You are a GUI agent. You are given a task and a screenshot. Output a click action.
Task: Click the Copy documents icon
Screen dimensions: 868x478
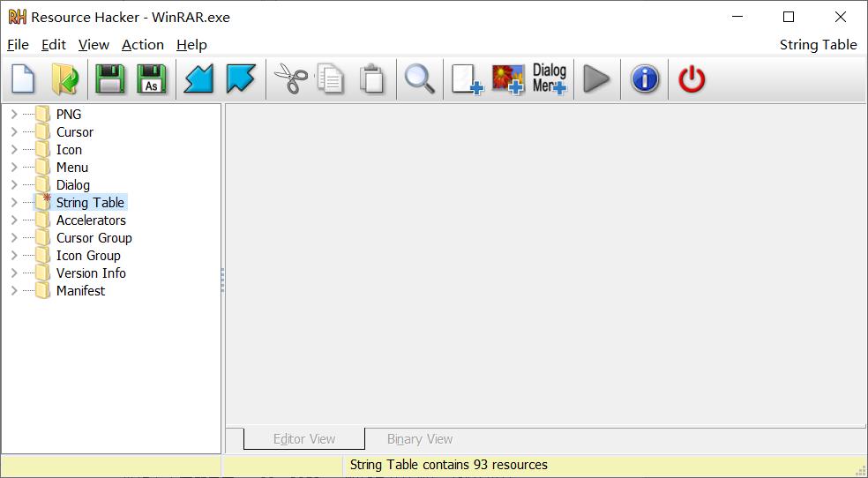pyautogui.click(x=331, y=79)
